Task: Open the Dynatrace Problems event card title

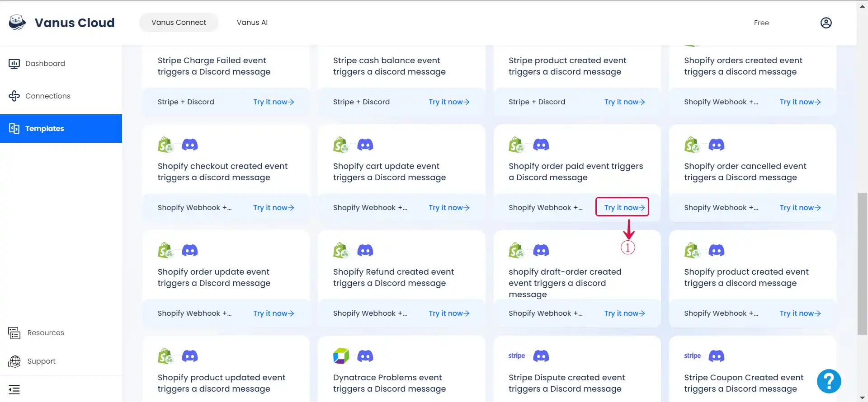Action: pyautogui.click(x=389, y=383)
